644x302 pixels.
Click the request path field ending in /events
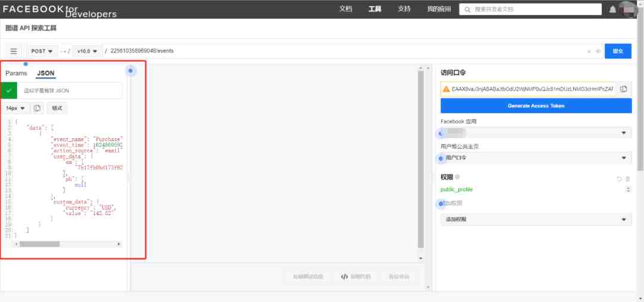[x=345, y=51]
